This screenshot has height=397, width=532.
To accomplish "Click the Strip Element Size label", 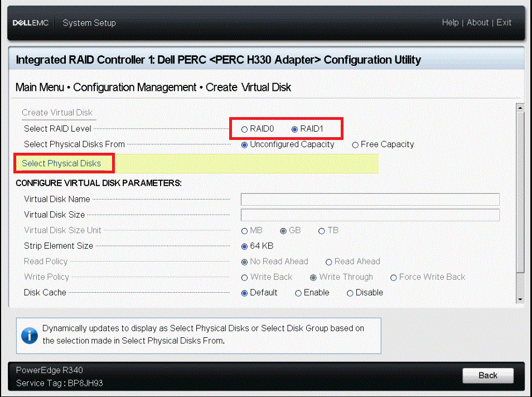I will tap(59, 246).
